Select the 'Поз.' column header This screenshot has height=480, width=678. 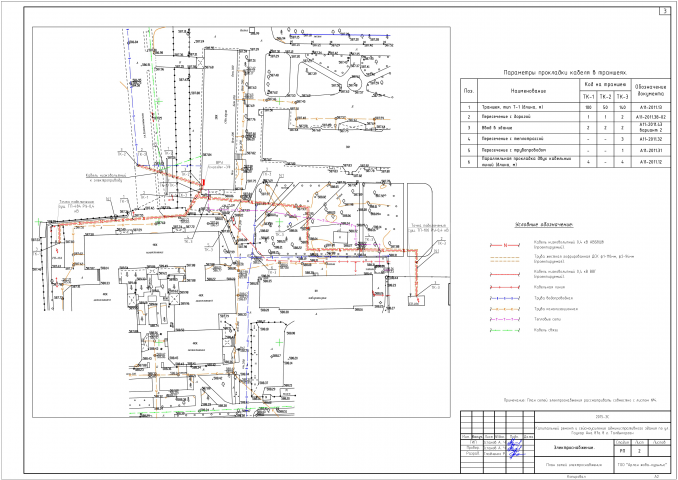(x=469, y=91)
